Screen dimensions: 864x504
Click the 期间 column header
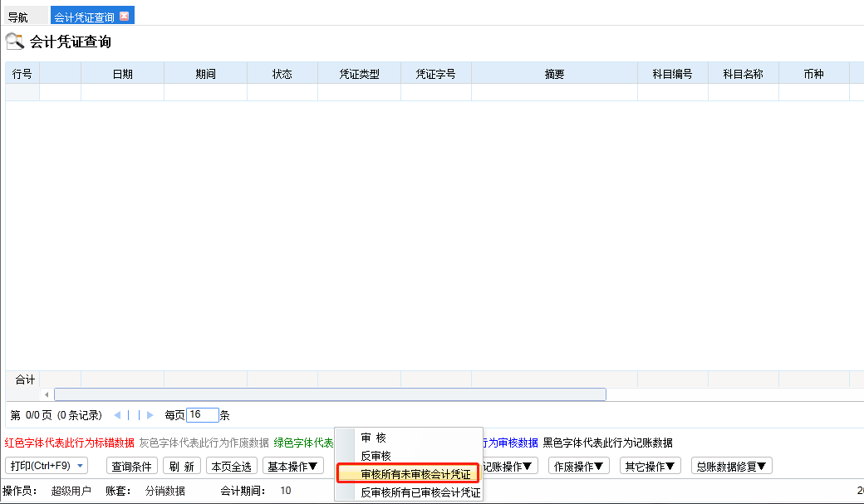tap(205, 74)
